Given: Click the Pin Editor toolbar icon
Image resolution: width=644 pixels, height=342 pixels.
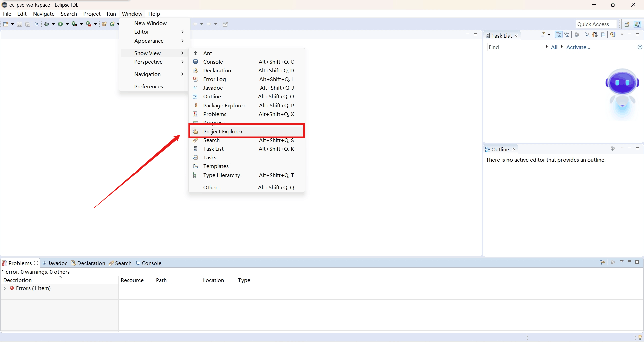Looking at the screenshot, I should tap(225, 24).
